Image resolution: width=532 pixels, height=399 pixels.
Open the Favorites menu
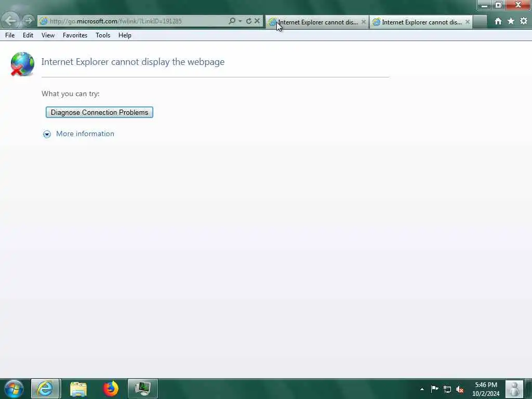click(x=75, y=35)
